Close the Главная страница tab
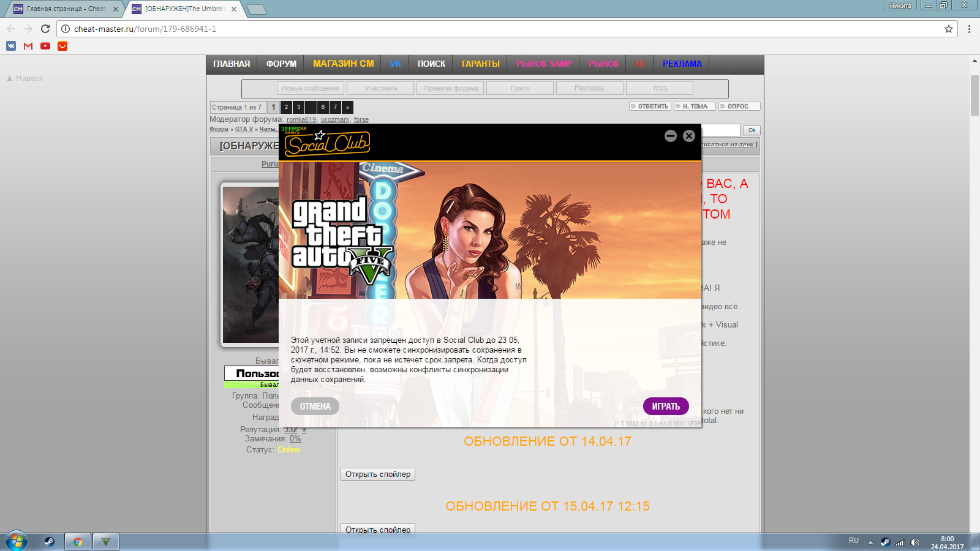Image resolution: width=980 pixels, height=551 pixels. point(116,9)
